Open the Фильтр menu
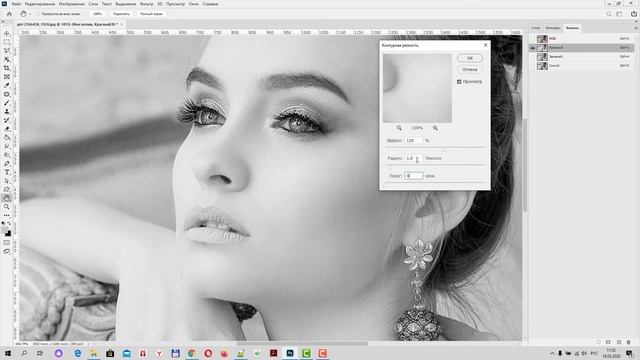 pos(147,4)
